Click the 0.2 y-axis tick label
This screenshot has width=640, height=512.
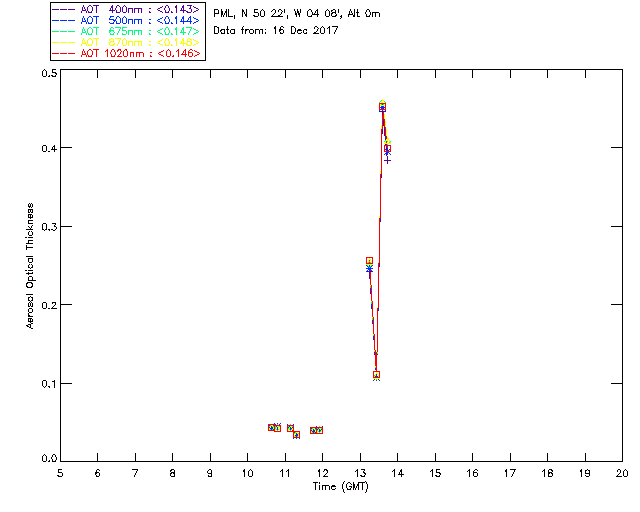pyautogui.click(x=49, y=305)
